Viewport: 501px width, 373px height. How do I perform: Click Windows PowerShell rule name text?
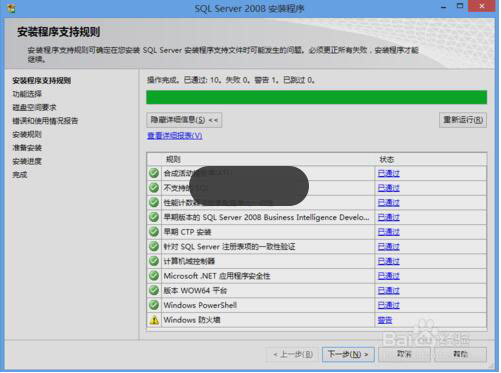[200, 305]
